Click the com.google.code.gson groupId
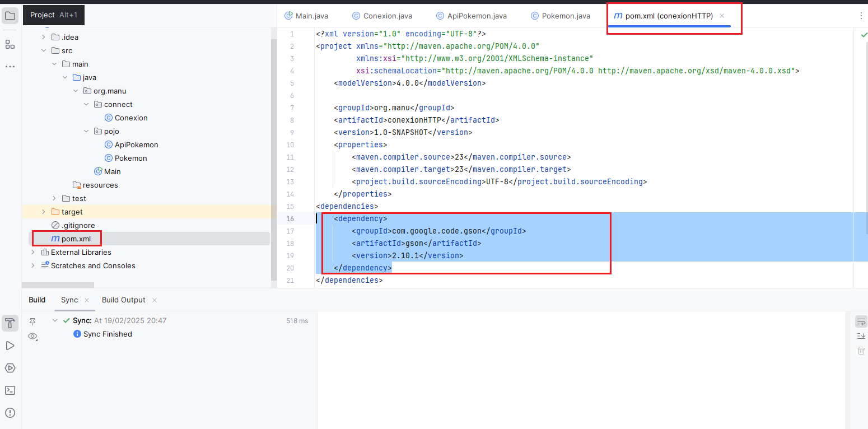Image resolution: width=868 pixels, height=429 pixels. point(439,231)
